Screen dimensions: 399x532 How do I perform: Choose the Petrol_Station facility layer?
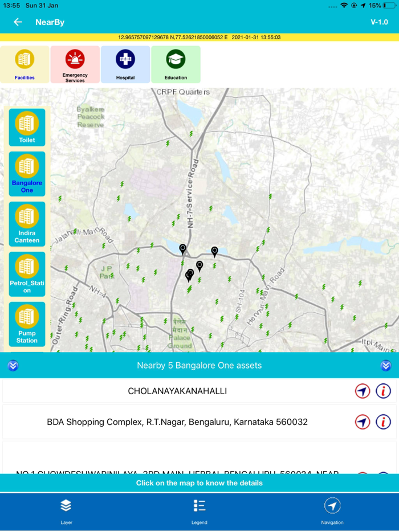[27, 274]
